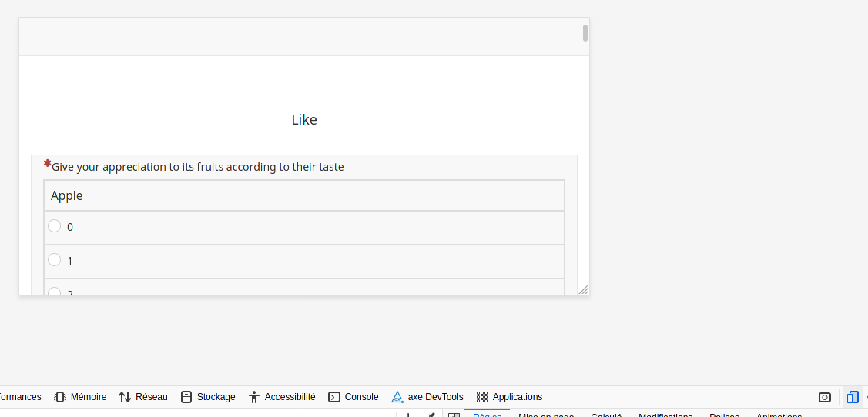Select radio option 1 for Apple
The height and width of the screenshot is (417, 868).
point(54,259)
